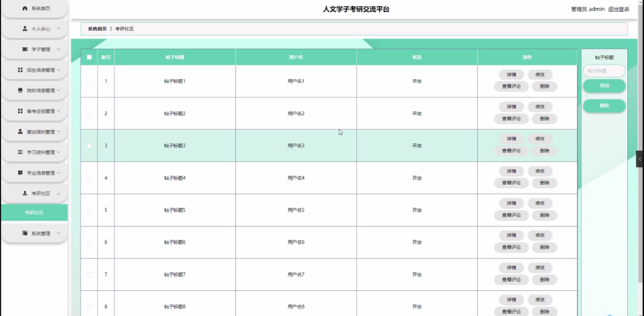
Task: Click 修改 for 帖子标题3
Action: (x=540, y=139)
